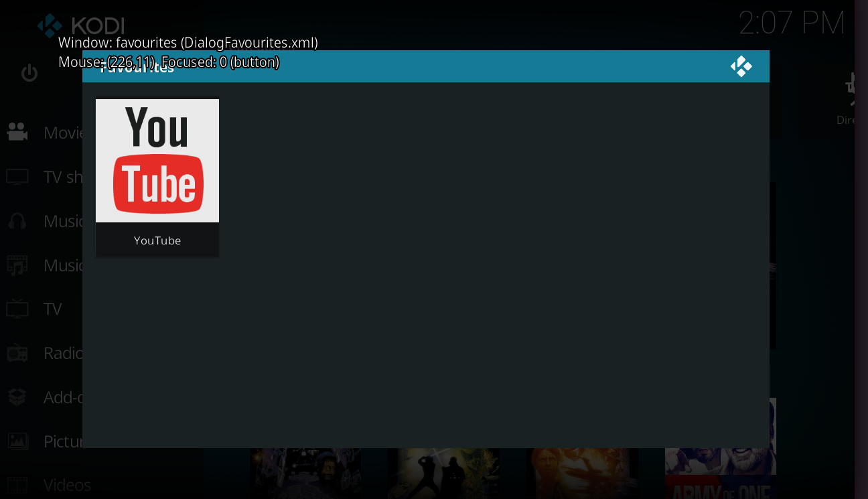Open the YouTube favourite thumbnail
Image resolution: width=868 pixels, height=499 pixels.
[157, 161]
